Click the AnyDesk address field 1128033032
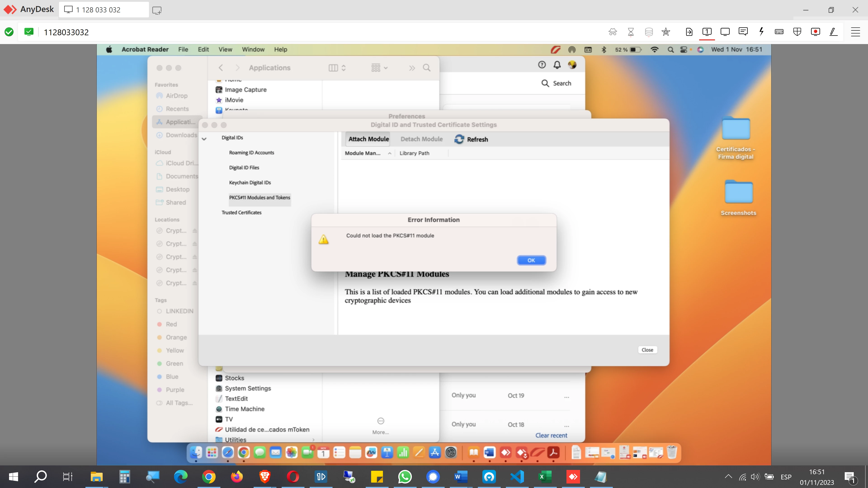This screenshot has height=488, width=868. pos(66,32)
